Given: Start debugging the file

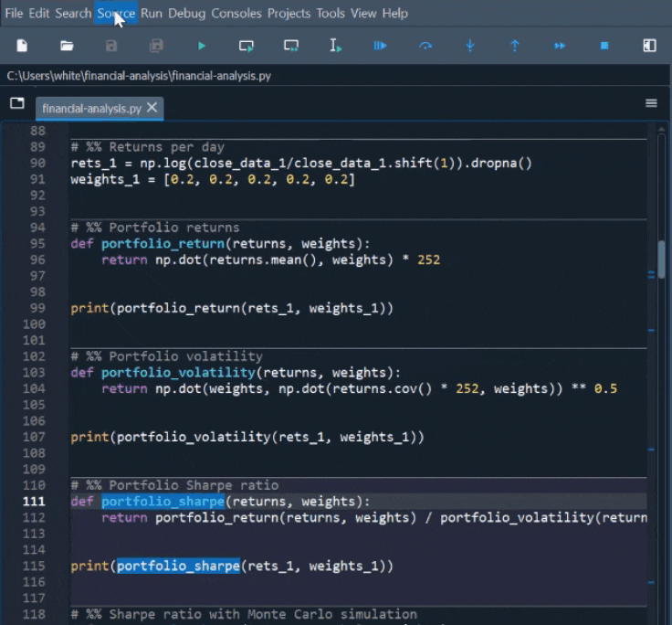Looking at the screenshot, I should 380,46.
